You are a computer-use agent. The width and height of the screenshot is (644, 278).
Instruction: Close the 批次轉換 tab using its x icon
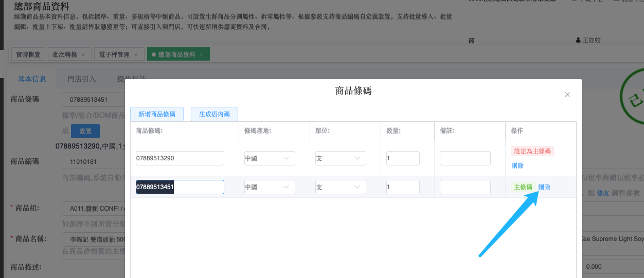pos(83,54)
